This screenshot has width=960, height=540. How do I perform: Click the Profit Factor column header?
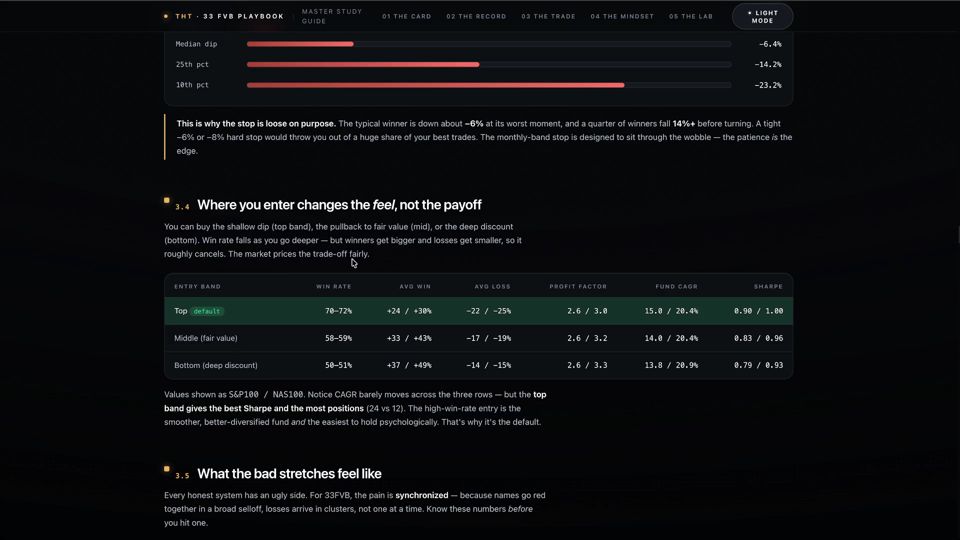[578, 287]
